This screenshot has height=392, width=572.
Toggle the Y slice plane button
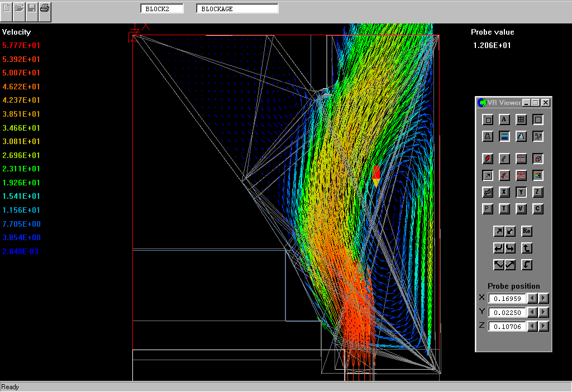point(521,192)
